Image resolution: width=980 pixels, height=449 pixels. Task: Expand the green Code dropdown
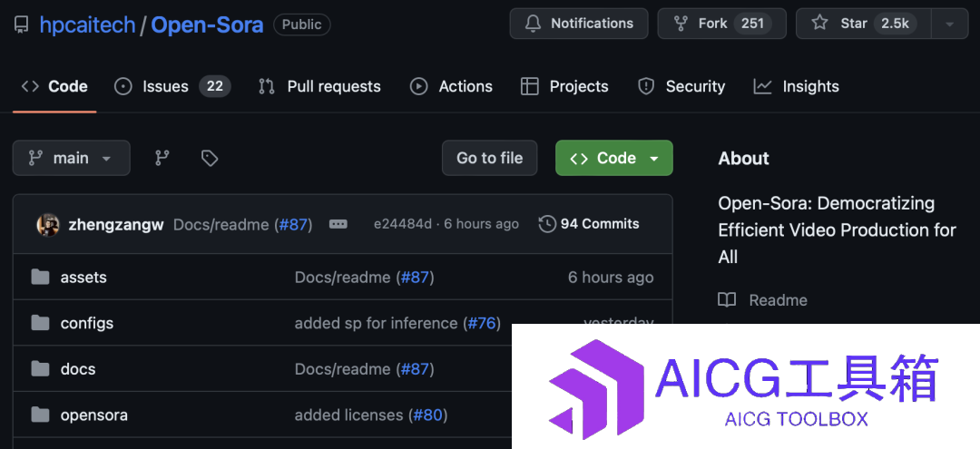[613, 158]
